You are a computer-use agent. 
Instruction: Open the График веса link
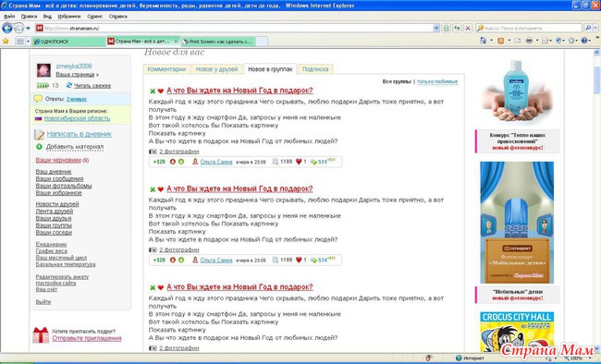[52, 251]
